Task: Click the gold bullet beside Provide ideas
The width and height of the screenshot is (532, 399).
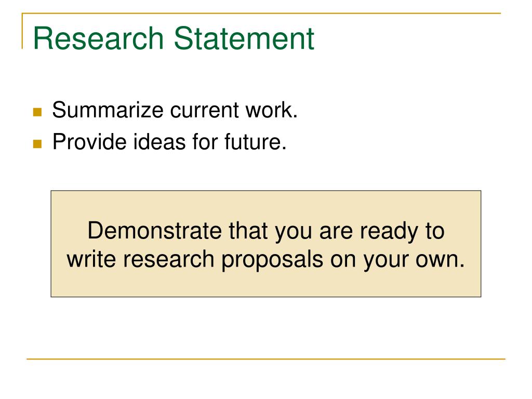Action: pyautogui.click(x=37, y=144)
